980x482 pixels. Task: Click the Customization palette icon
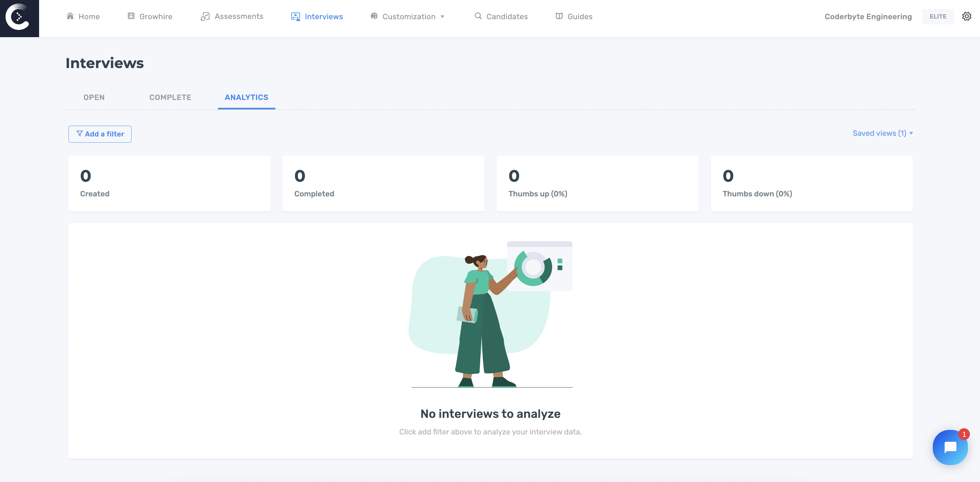pos(374,16)
